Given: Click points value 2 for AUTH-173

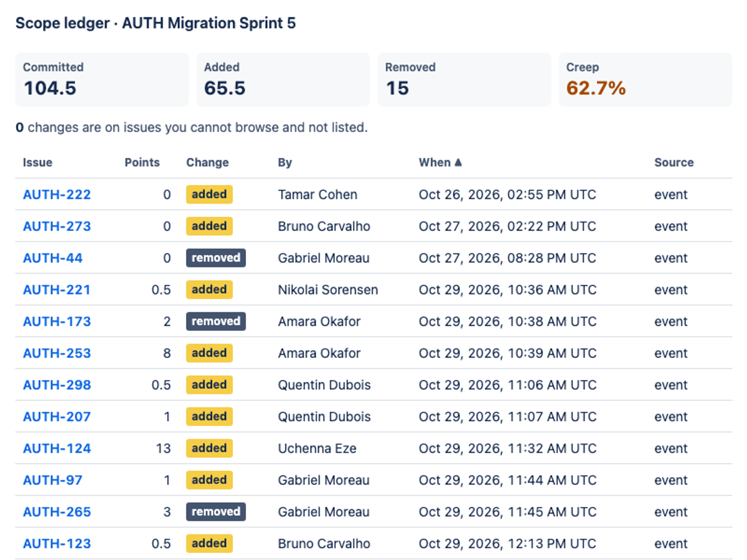Looking at the screenshot, I should tap(167, 322).
